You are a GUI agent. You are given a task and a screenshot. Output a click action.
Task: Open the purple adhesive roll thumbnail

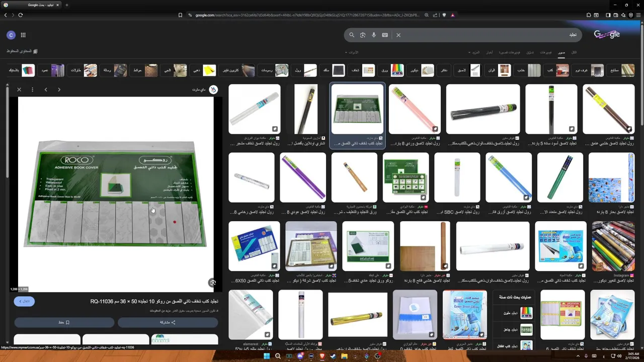pyautogui.click(x=303, y=177)
